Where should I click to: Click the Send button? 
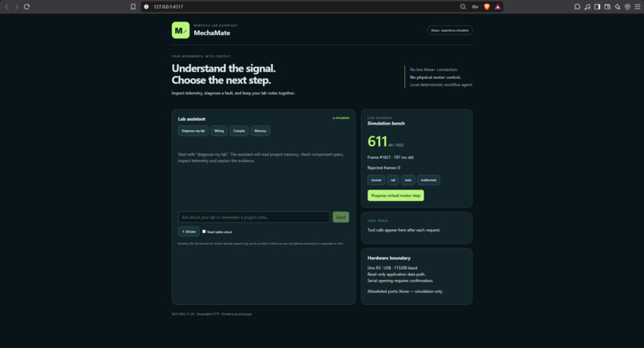tap(341, 217)
